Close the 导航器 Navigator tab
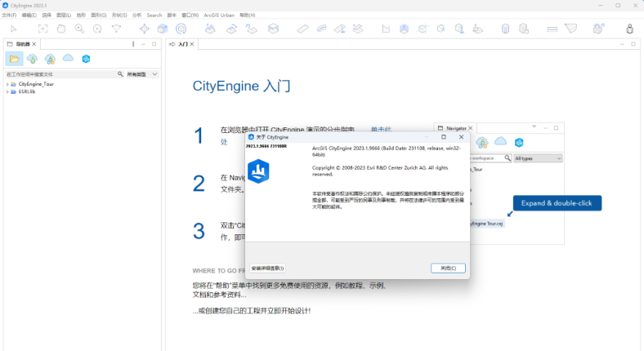This screenshot has width=644, height=351. [34, 44]
